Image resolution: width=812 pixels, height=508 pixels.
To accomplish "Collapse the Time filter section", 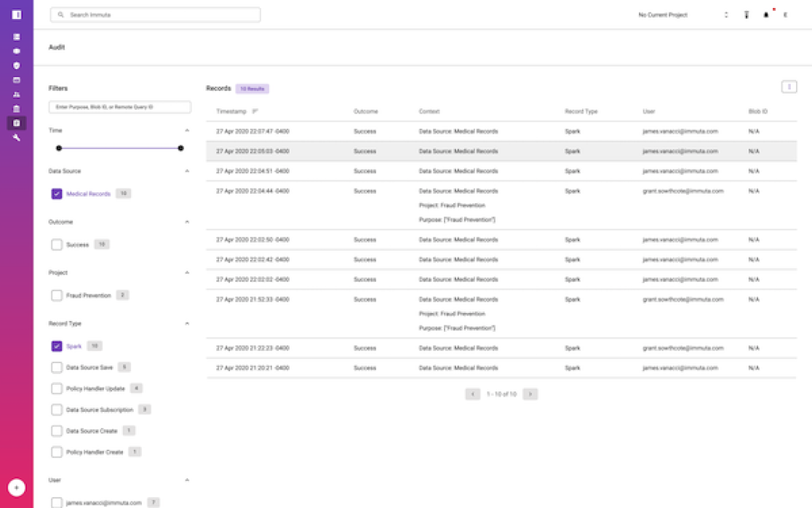I will click(187, 131).
